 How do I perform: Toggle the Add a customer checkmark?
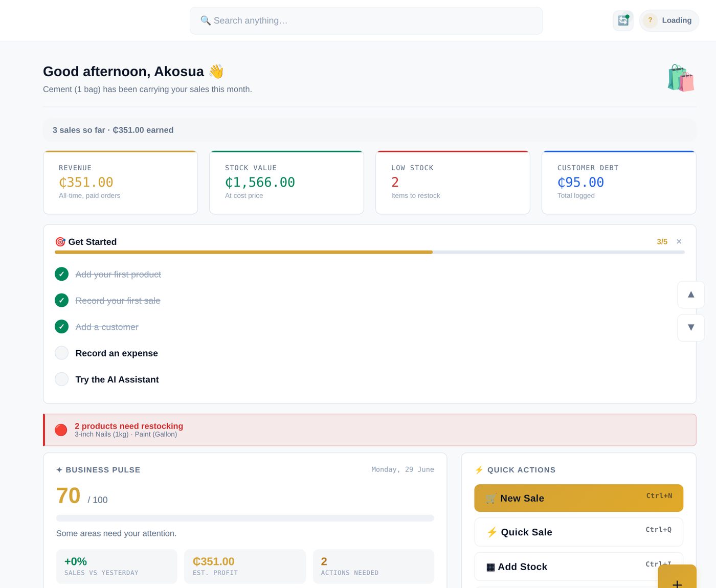click(61, 326)
